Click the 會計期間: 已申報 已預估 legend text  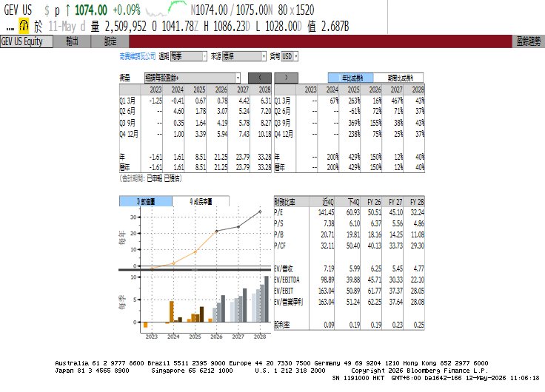[x=150, y=178]
